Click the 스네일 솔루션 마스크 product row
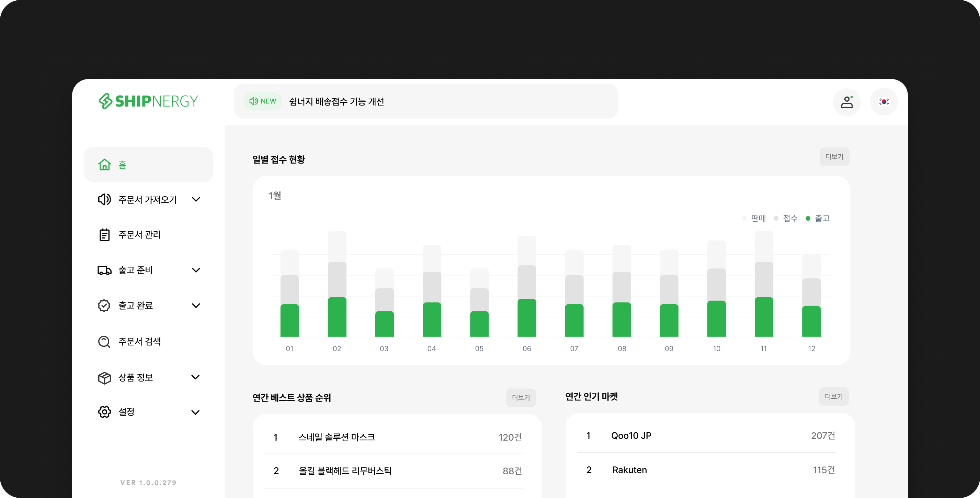 point(393,437)
